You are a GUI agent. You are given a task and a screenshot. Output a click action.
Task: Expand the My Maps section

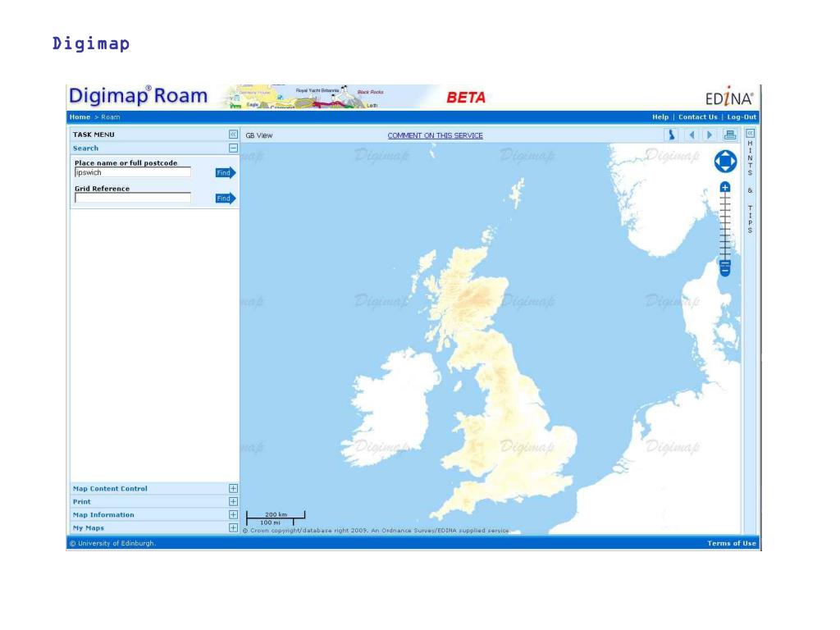click(233, 527)
